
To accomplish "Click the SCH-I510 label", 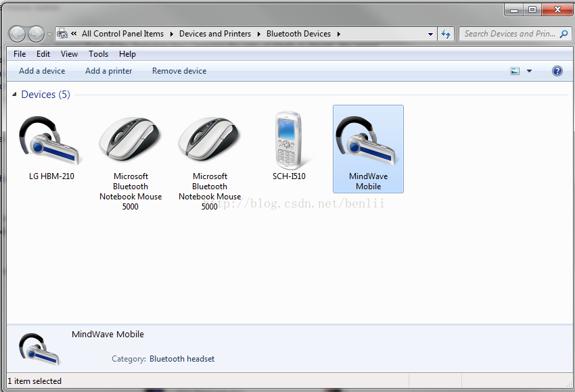I will pyautogui.click(x=289, y=176).
